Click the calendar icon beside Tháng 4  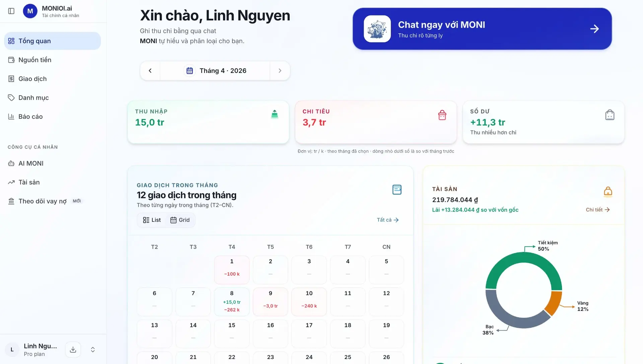190,71
